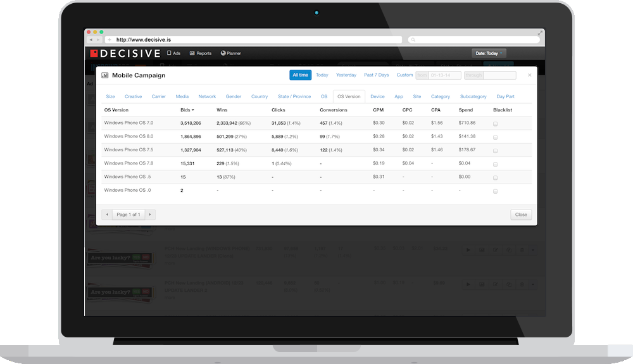Tick Blacklist checkbox for Windows Phone OS 8.0
The image size is (633, 364).
tap(495, 137)
